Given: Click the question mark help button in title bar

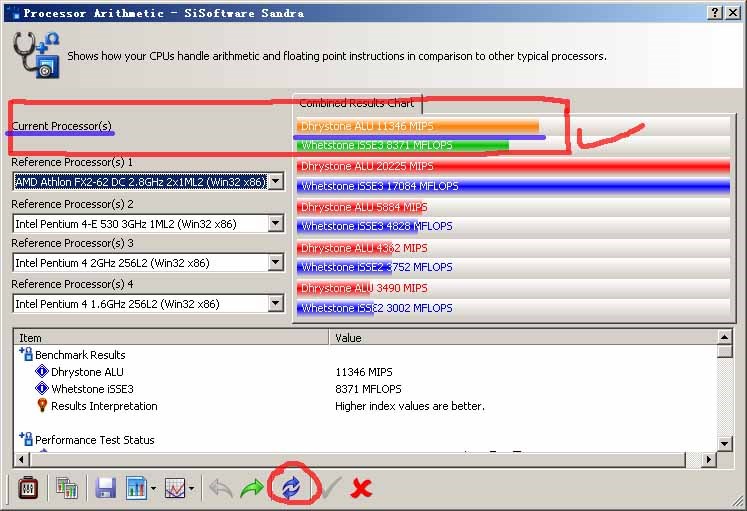Looking at the screenshot, I should [x=715, y=13].
